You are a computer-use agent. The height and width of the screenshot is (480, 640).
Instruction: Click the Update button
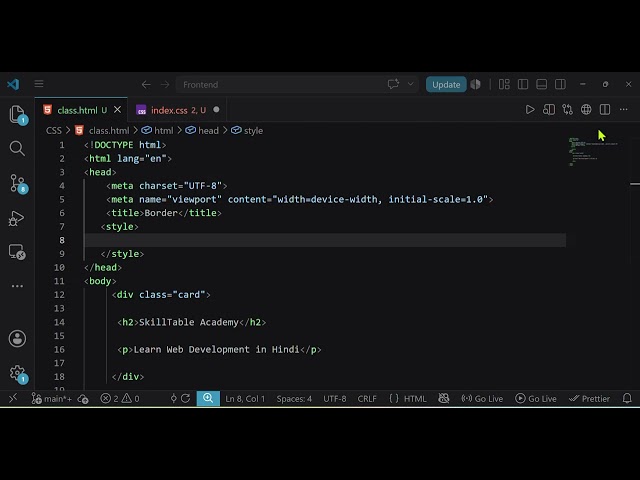tap(446, 84)
